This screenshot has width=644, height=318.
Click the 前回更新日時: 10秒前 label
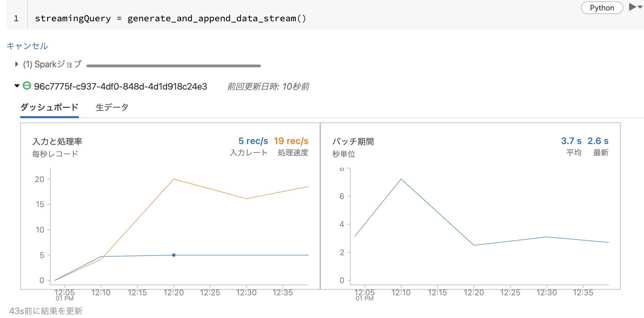269,86
